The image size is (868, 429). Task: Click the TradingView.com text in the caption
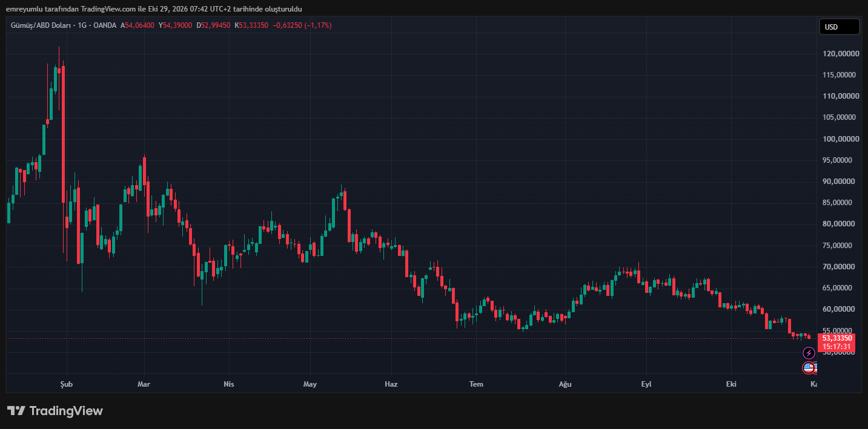click(108, 9)
